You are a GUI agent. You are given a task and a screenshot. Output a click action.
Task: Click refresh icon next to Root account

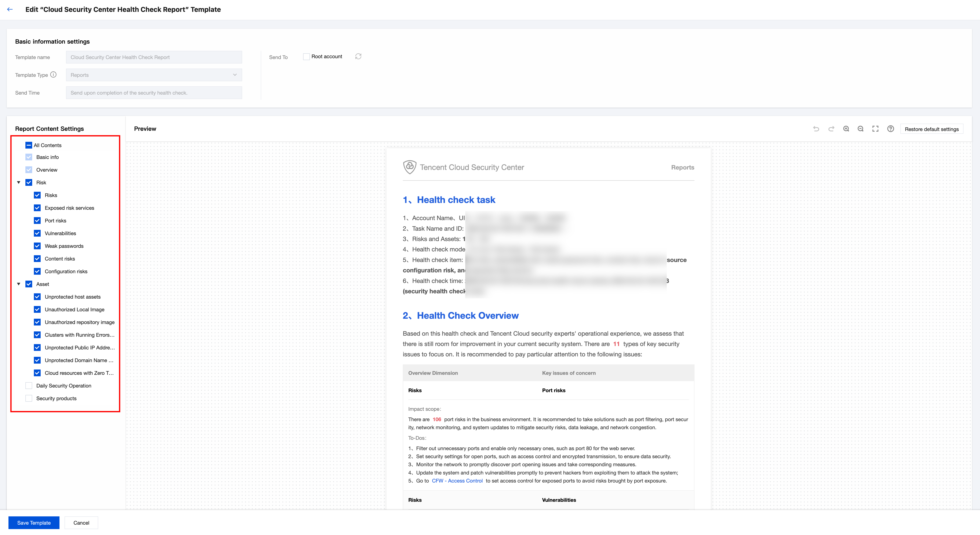358,56
